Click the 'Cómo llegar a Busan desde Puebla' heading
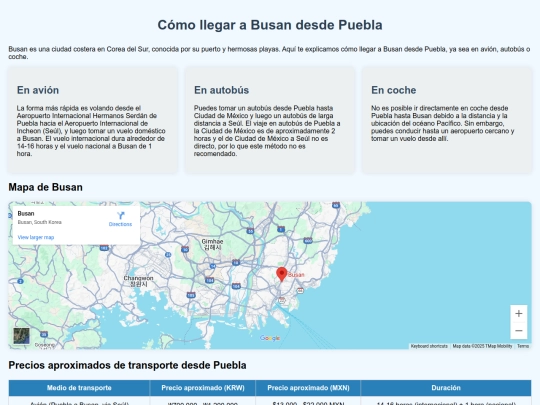Image resolution: width=540 pixels, height=405 pixels. tap(270, 25)
